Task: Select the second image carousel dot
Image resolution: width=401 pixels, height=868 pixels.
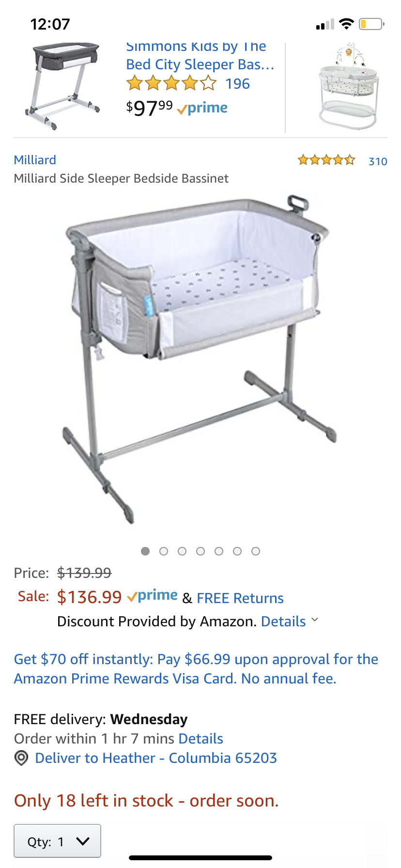Action: (164, 551)
